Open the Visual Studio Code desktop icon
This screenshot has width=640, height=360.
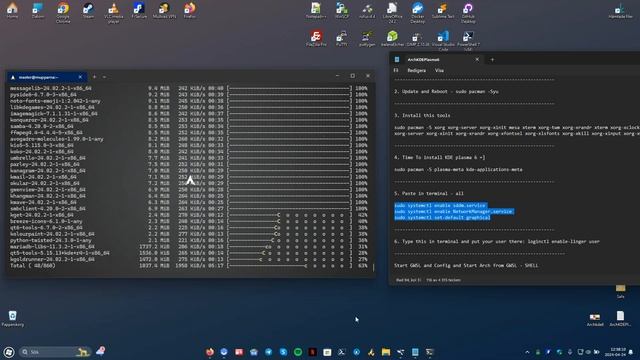coord(443,40)
